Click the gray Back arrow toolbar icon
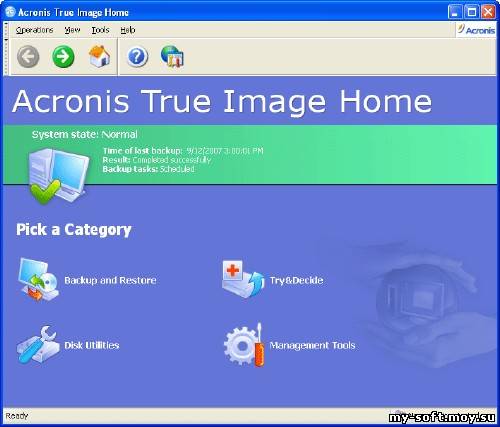The width and height of the screenshot is (500, 427). (x=28, y=57)
